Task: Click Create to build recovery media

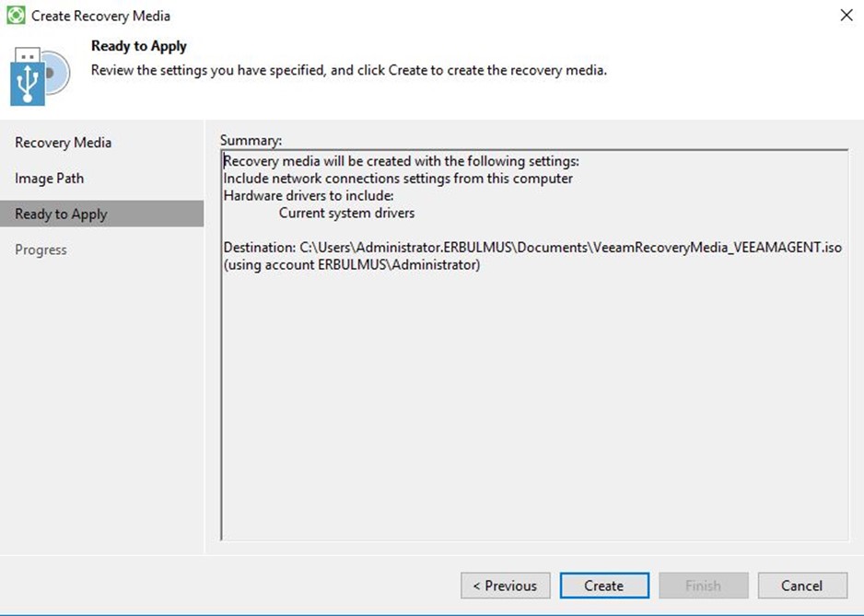Action: [x=604, y=585]
